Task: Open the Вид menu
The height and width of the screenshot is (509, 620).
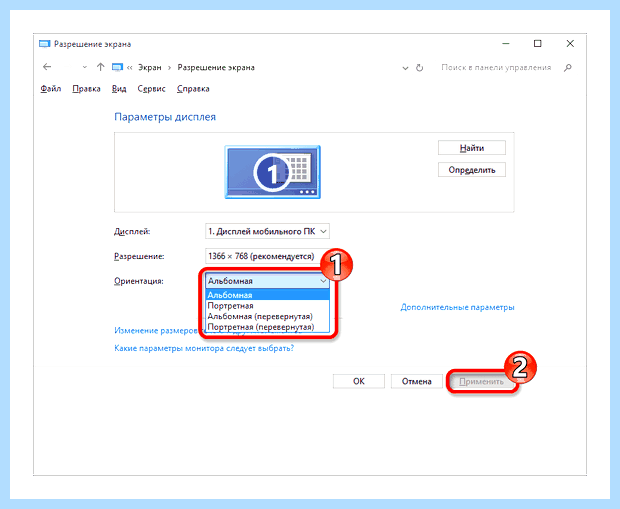Action: [x=119, y=89]
